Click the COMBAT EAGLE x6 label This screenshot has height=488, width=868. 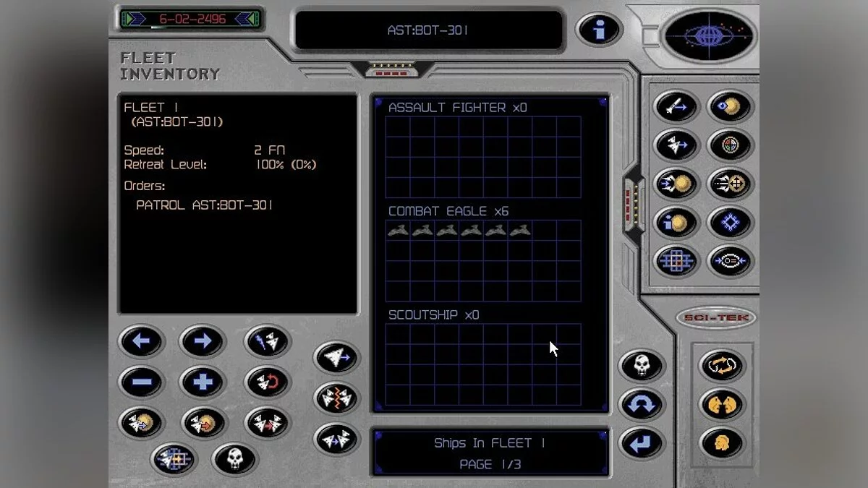448,211
